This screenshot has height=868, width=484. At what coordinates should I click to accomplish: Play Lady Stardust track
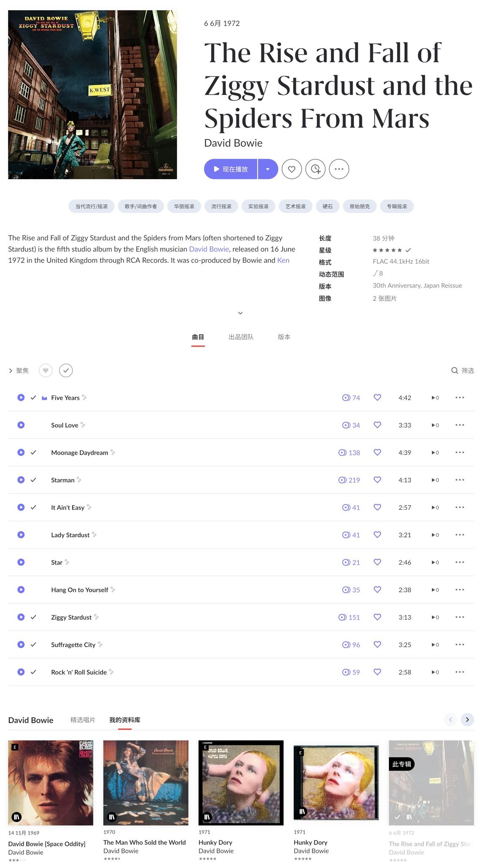coord(21,535)
